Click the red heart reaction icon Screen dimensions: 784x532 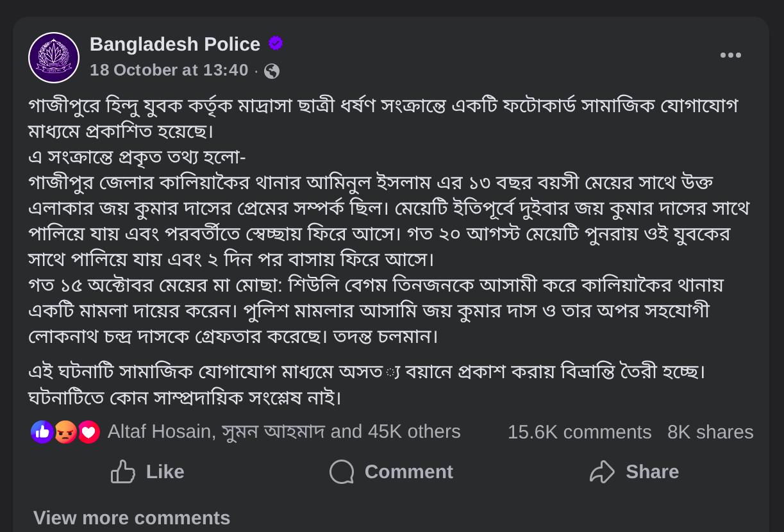[88, 432]
